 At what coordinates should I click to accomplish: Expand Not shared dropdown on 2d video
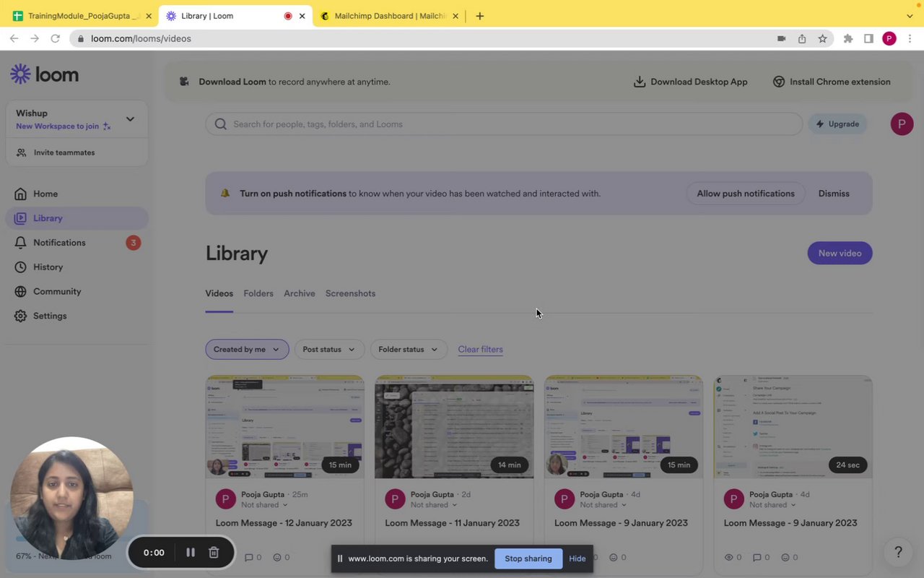coord(434,505)
